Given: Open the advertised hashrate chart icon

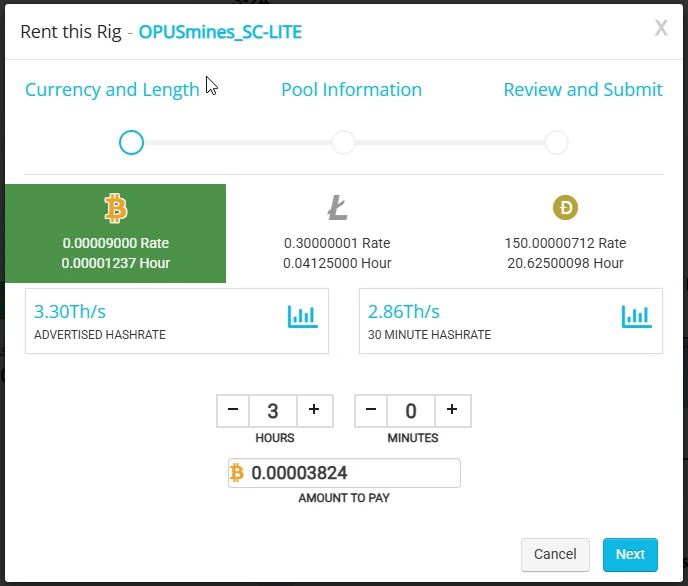Looking at the screenshot, I should pos(303,316).
